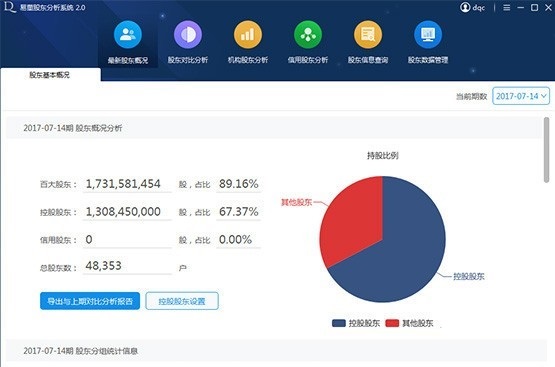Click 总股东数 value 48,353
The height and width of the screenshot is (367, 555).
(x=103, y=266)
